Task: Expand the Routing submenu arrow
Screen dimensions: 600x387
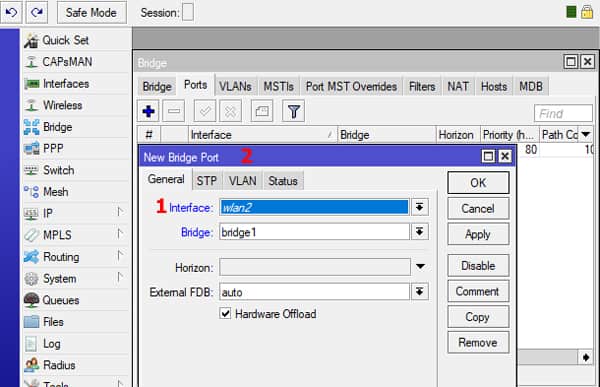Action: (x=120, y=255)
